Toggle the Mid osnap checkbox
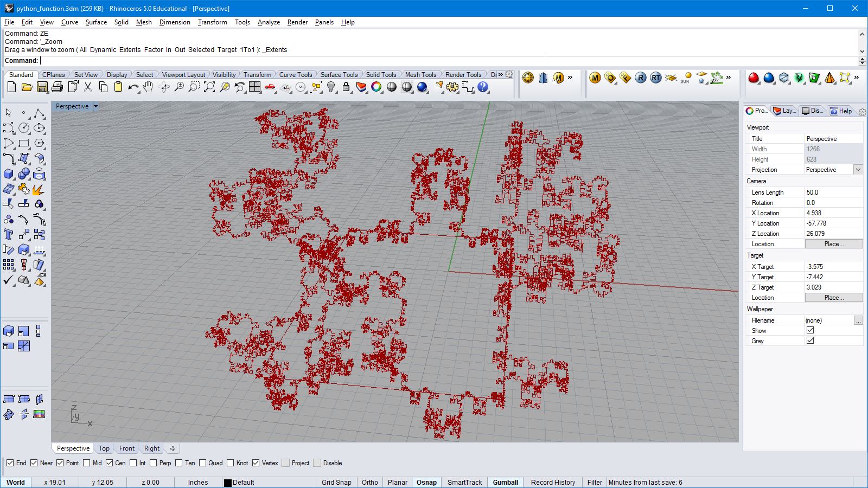Screen dimensions: 868x488 87,463
